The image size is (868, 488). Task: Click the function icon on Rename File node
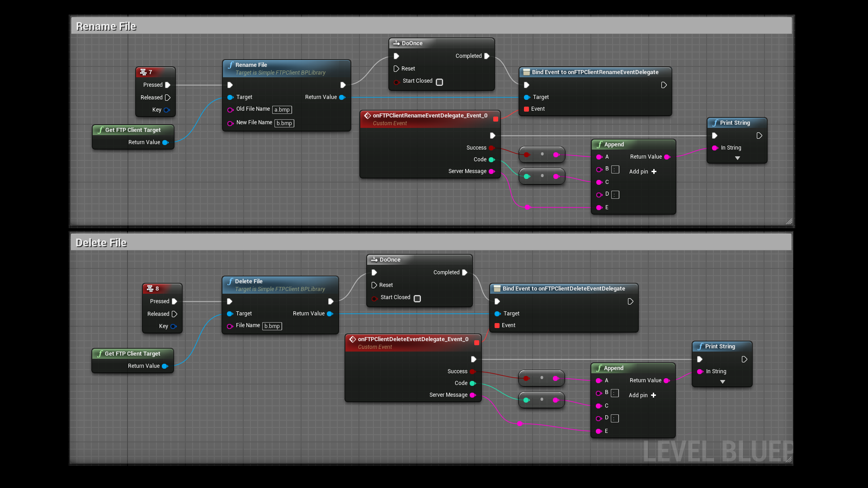coord(231,65)
